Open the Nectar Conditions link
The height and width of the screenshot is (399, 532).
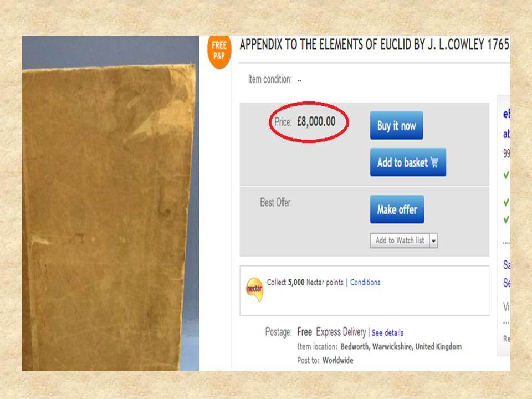coord(365,282)
